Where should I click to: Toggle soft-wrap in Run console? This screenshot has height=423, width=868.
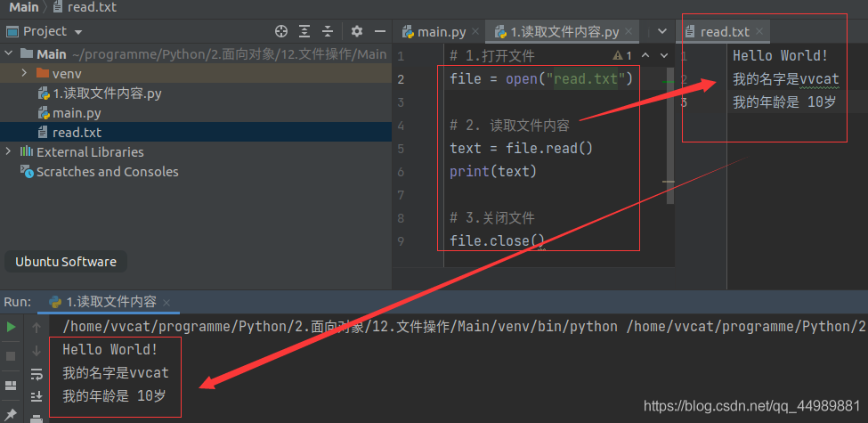(37, 374)
